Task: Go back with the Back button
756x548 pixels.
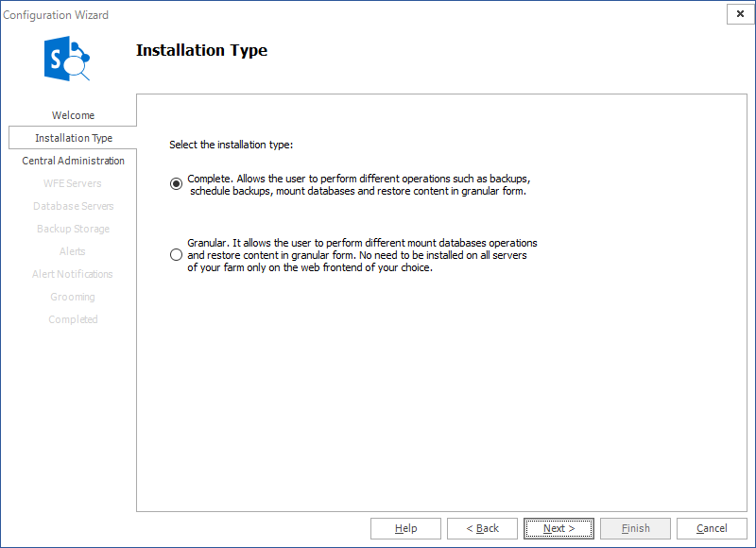Action: coord(482,528)
